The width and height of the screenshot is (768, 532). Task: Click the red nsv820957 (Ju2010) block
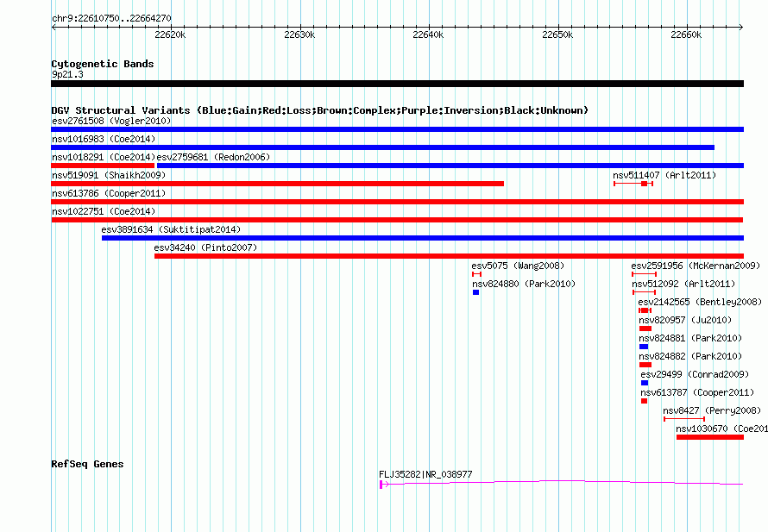[x=645, y=329]
